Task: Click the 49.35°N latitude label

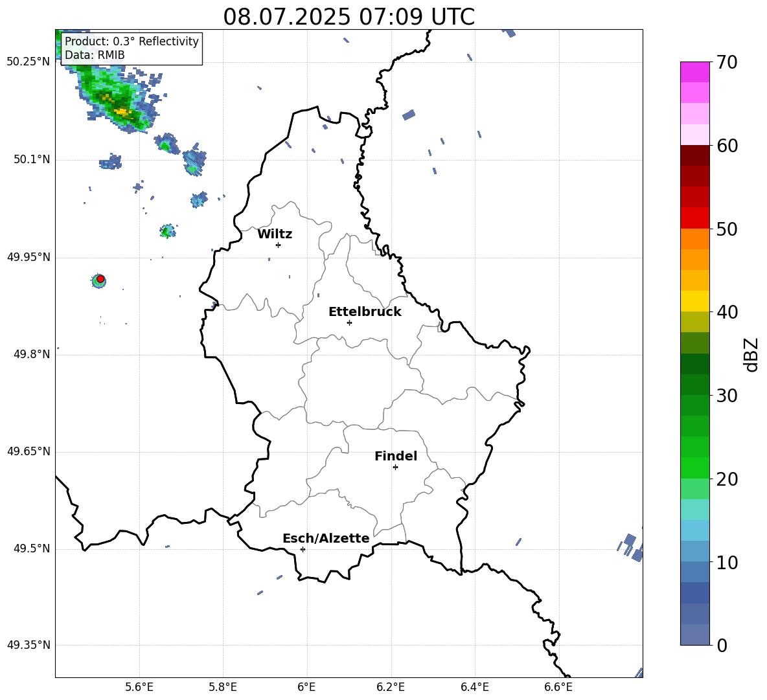Action: pos(29,645)
